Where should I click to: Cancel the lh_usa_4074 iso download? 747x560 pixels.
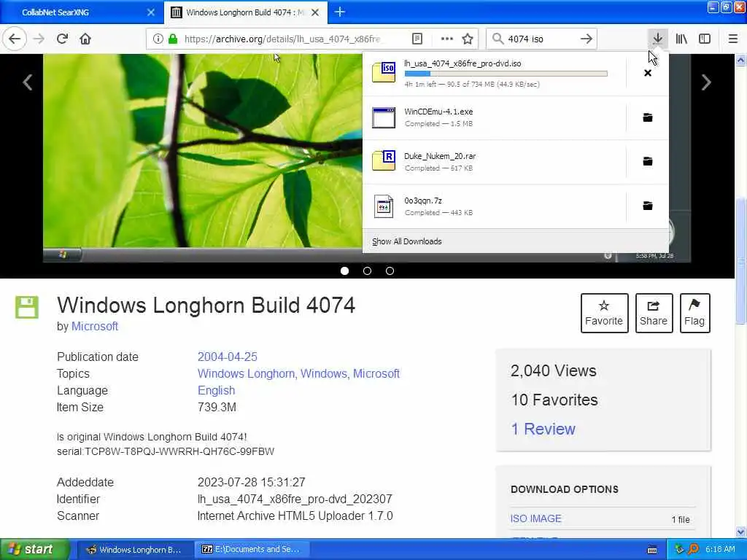648,73
